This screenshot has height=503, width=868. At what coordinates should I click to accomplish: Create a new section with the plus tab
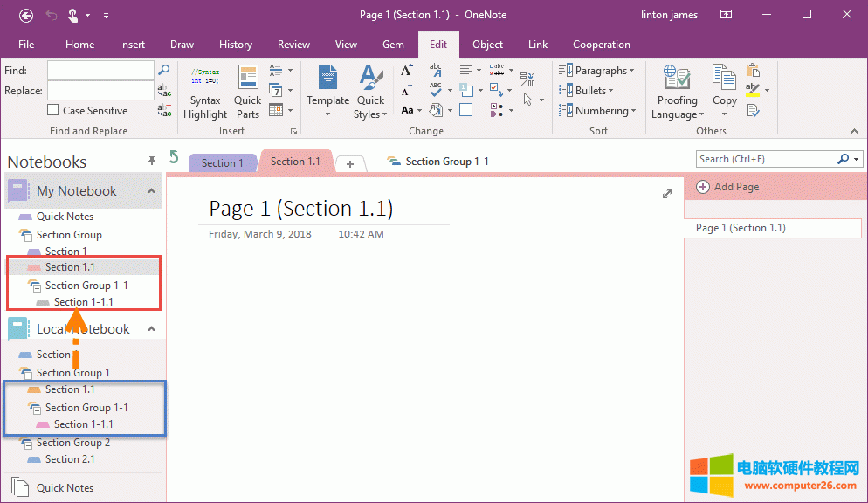pos(349,163)
